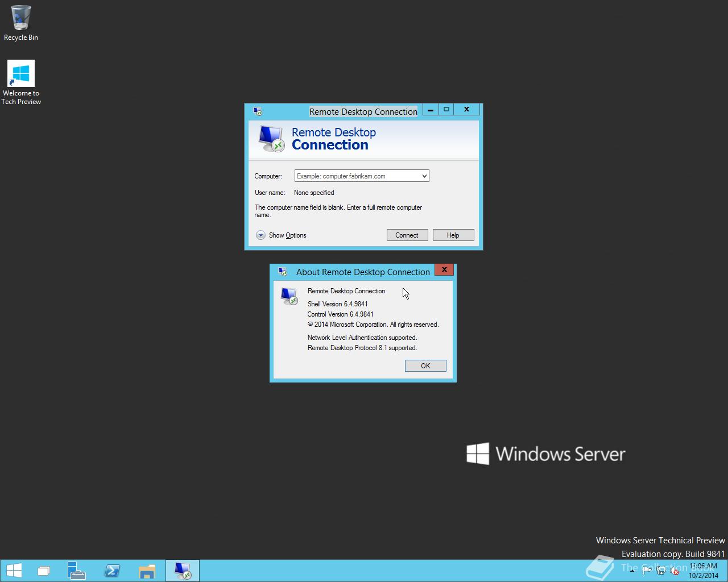Close the Remote Desktop Connection window
Viewport: 728px width, 582px height.
467,109
